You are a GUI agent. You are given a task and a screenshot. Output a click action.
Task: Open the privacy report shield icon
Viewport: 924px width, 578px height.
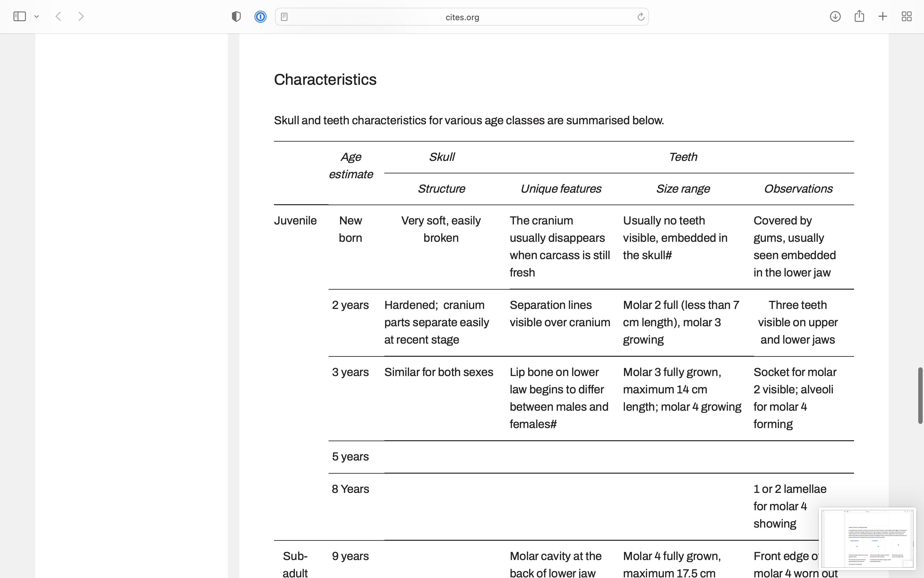point(236,16)
